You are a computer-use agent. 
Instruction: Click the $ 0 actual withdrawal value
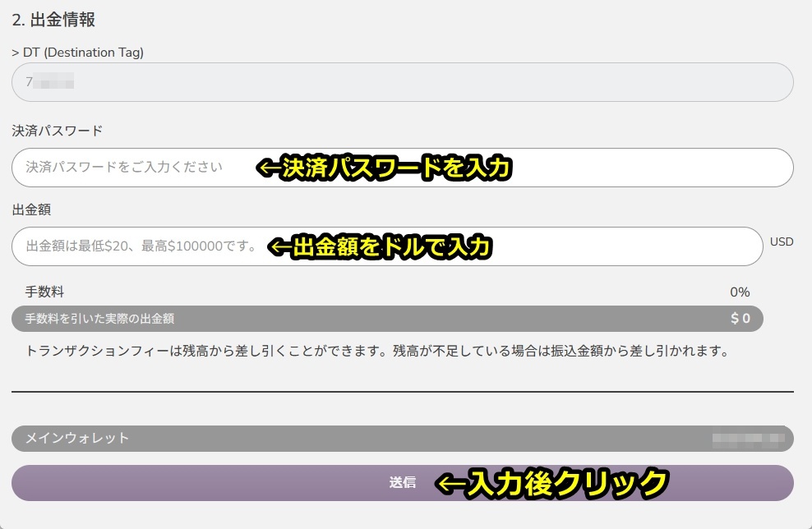(x=740, y=319)
